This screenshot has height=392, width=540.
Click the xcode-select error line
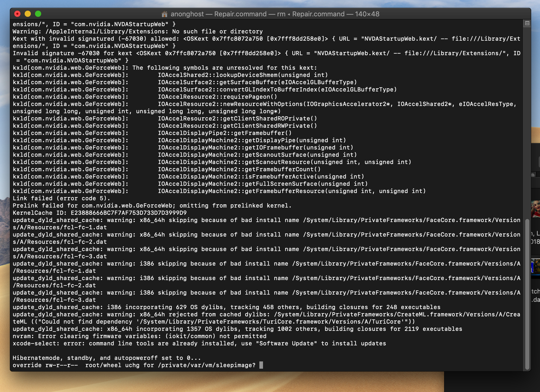(x=199, y=343)
